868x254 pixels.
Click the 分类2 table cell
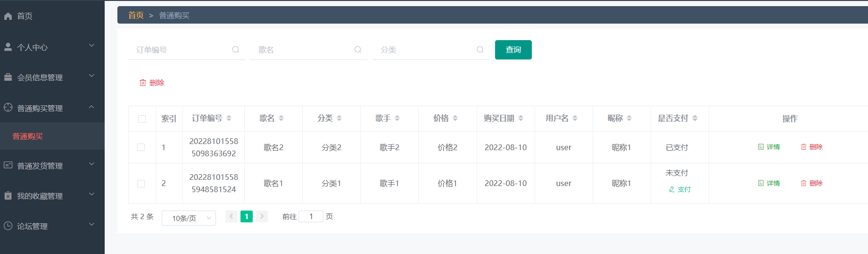(x=331, y=147)
